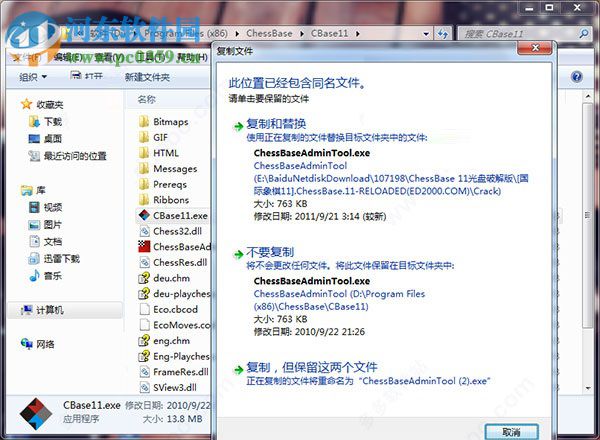Select the CBase11.exe file icon

144,215
